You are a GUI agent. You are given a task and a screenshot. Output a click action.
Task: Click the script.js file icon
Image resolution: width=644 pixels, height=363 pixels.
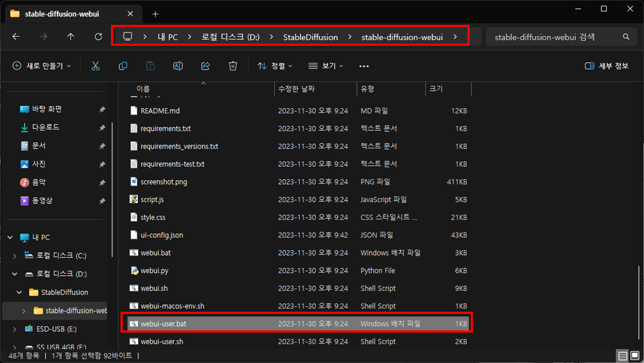(134, 199)
